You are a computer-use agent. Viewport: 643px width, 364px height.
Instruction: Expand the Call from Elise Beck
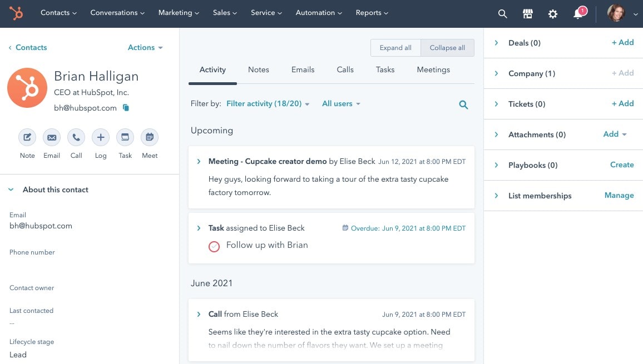(199, 315)
